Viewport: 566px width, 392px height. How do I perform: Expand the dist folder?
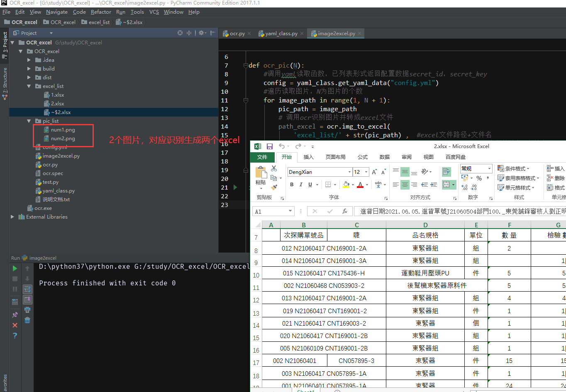tap(29, 78)
